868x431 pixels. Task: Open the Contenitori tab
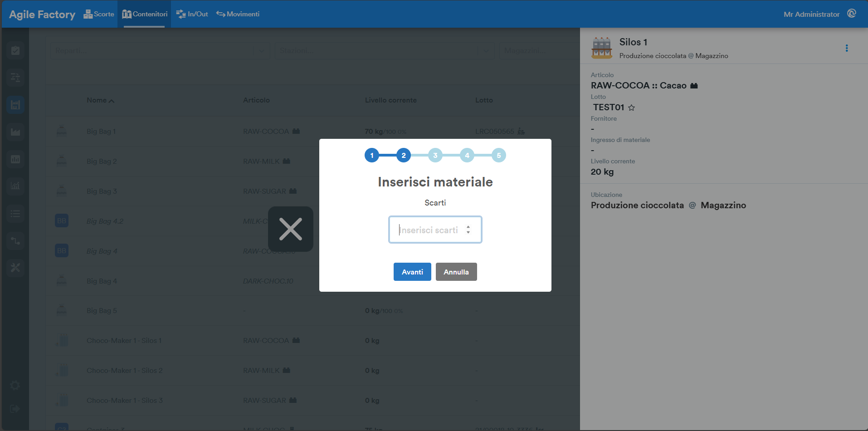tap(145, 14)
